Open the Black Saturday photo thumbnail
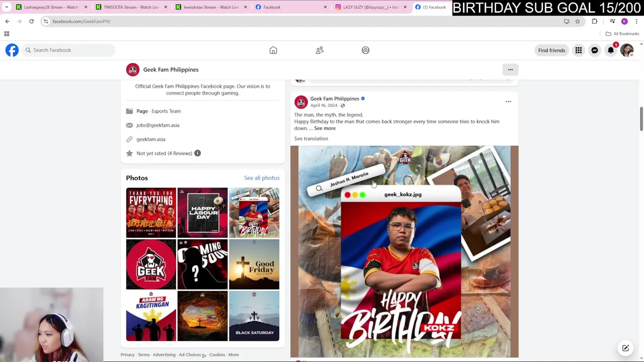The image size is (644, 362). tap(254, 316)
